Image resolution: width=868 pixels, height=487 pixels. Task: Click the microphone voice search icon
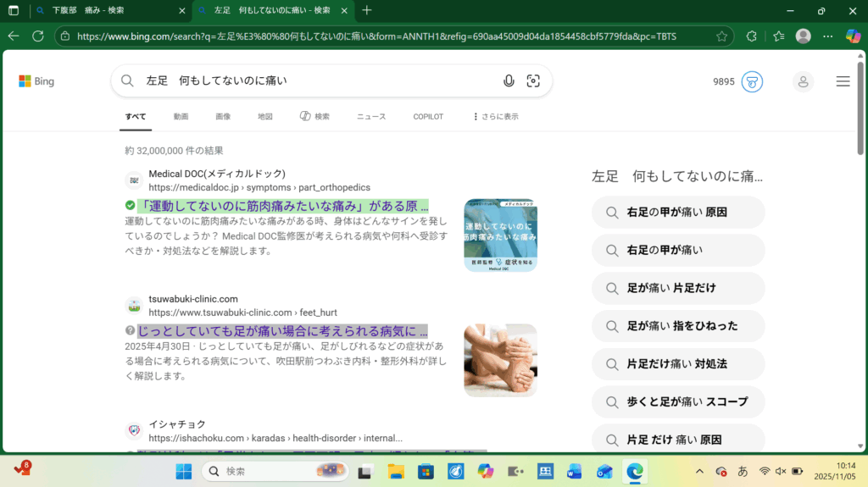tap(509, 81)
